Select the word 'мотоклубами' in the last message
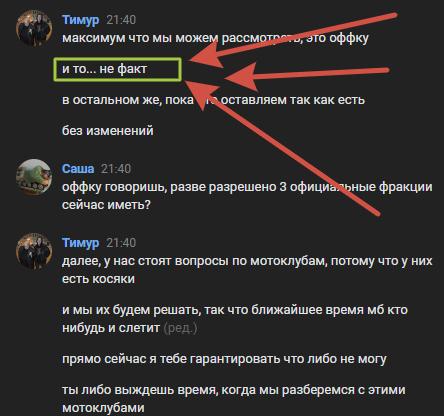444x416 pixels. (103, 408)
